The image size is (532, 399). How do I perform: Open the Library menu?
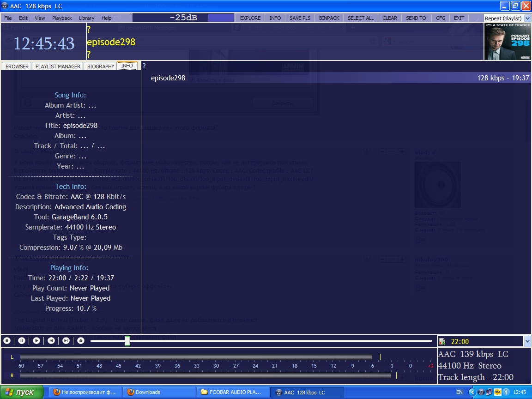pos(86,18)
